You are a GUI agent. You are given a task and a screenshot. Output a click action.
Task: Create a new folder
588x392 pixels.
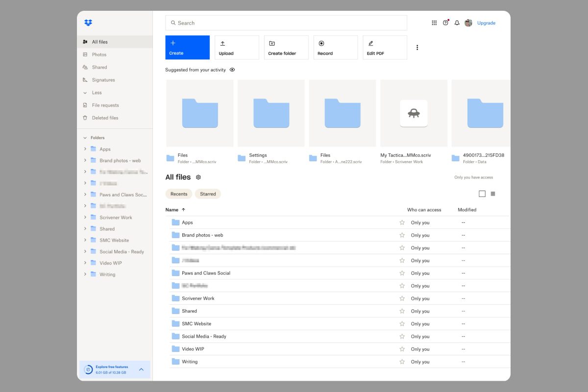pos(286,47)
